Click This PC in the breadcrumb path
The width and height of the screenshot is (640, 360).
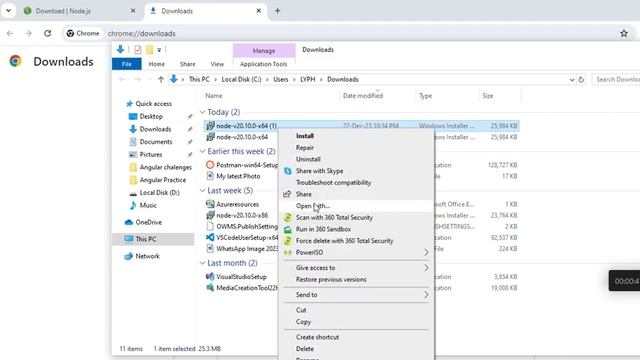pos(199,80)
